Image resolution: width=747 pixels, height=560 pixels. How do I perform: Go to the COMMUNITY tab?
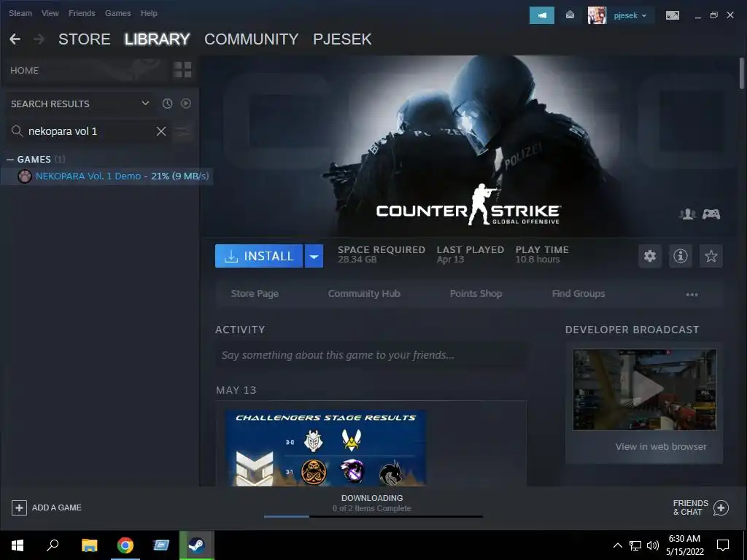coord(251,39)
